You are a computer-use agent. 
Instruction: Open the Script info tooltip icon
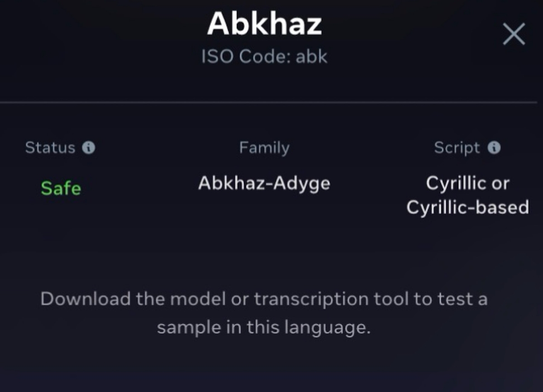tap(495, 148)
